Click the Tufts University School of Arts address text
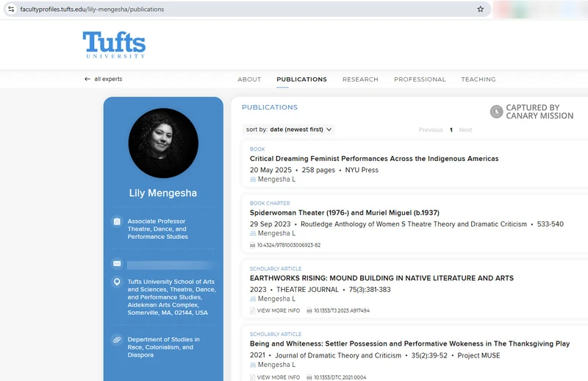The image size is (588, 381). [x=171, y=297]
